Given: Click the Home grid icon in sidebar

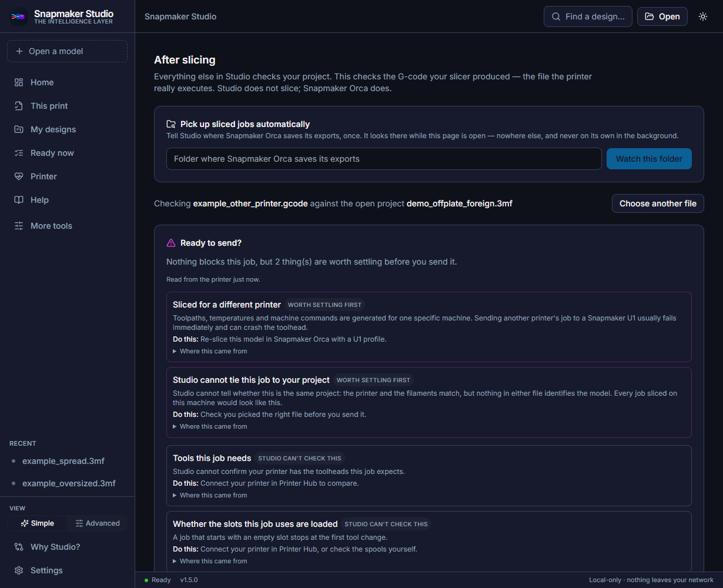Looking at the screenshot, I should click(x=19, y=82).
